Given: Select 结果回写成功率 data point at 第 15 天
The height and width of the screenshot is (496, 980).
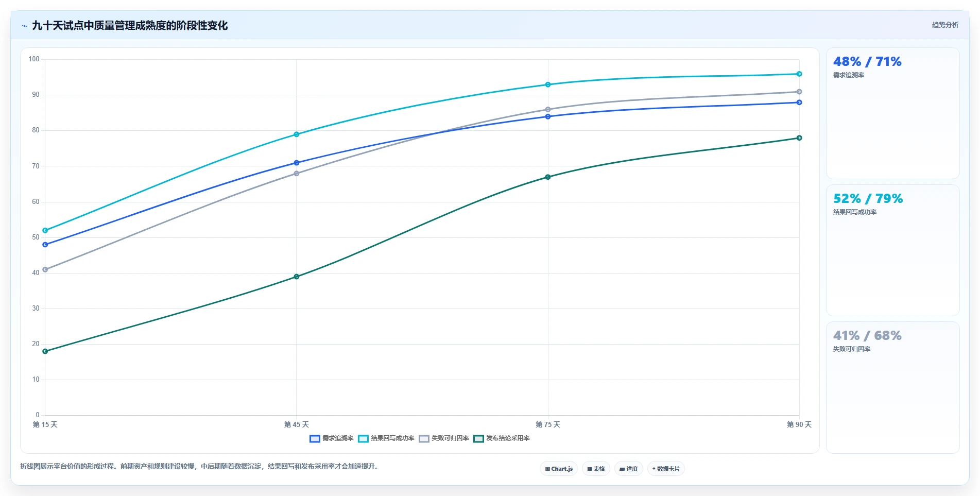Looking at the screenshot, I should pyautogui.click(x=45, y=230).
